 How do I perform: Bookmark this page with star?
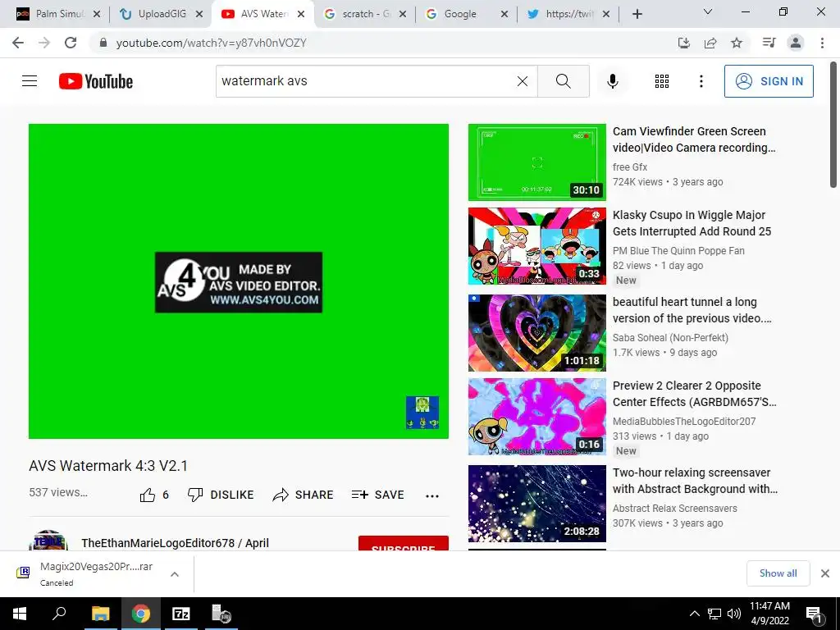[x=737, y=43]
